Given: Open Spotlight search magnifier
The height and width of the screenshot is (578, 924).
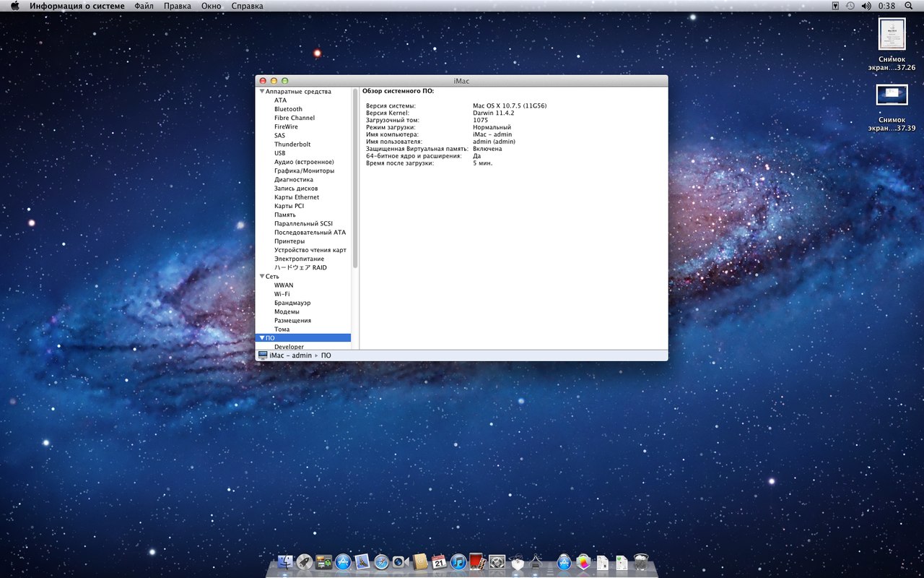Looking at the screenshot, I should coord(908,6).
